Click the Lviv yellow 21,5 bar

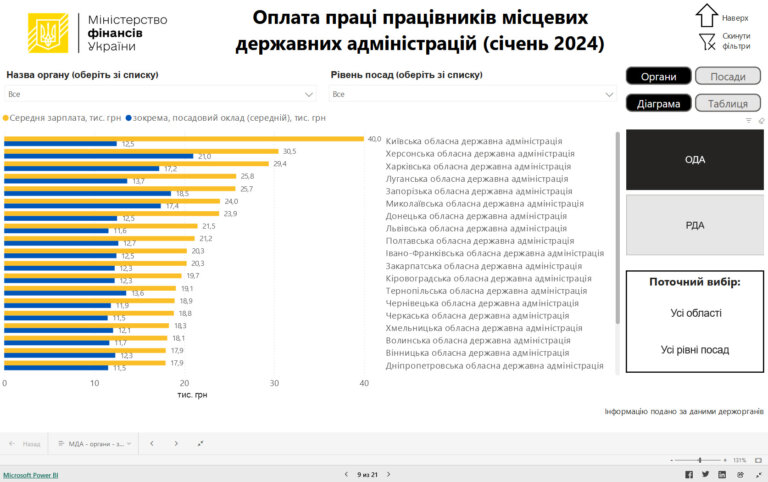(x=101, y=226)
